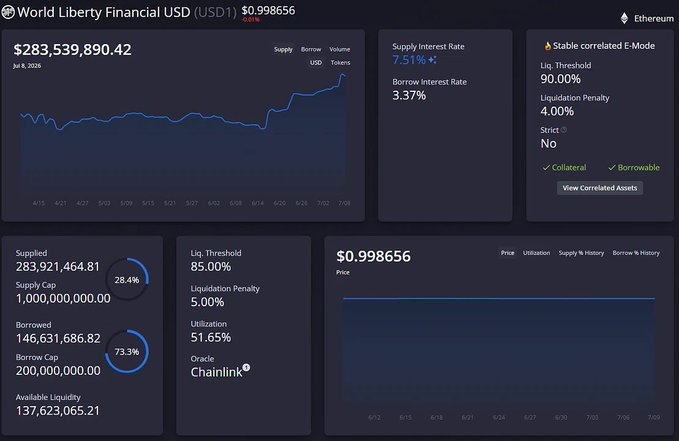The width and height of the screenshot is (679, 441).
Task: Switch main chart to Volume
Action: [340, 49]
